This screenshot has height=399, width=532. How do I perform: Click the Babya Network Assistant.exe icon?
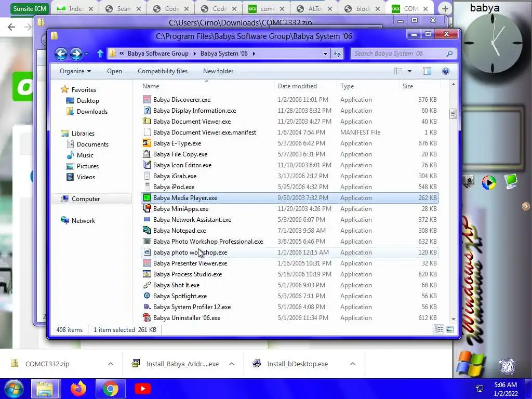tap(147, 220)
